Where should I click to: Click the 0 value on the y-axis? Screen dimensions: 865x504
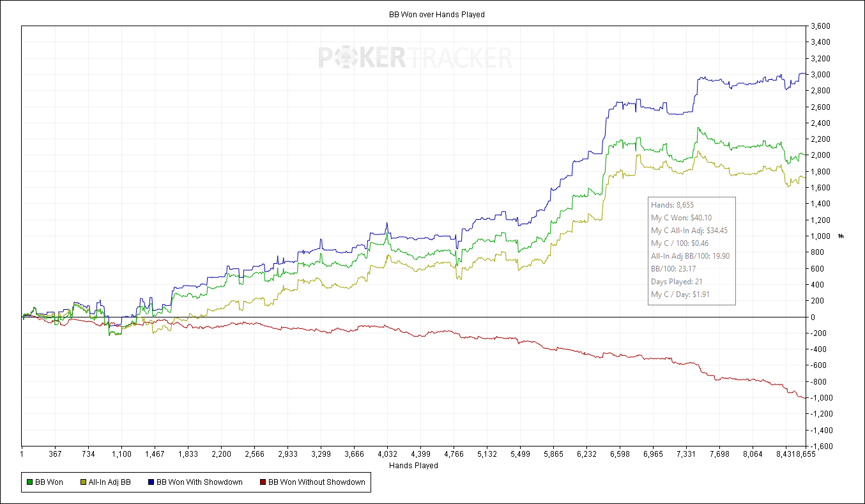point(813,317)
